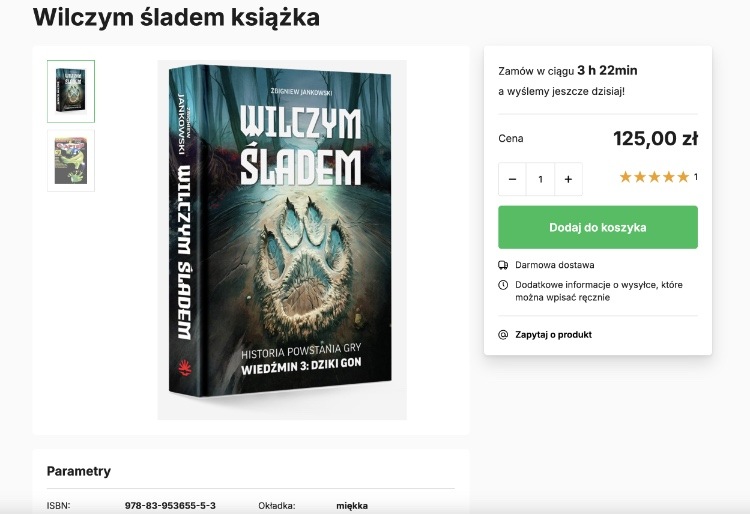Click the at-sign icon beside Zapytaj o produkt
This screenshot has height=514, width=750.
coord(503,335)
